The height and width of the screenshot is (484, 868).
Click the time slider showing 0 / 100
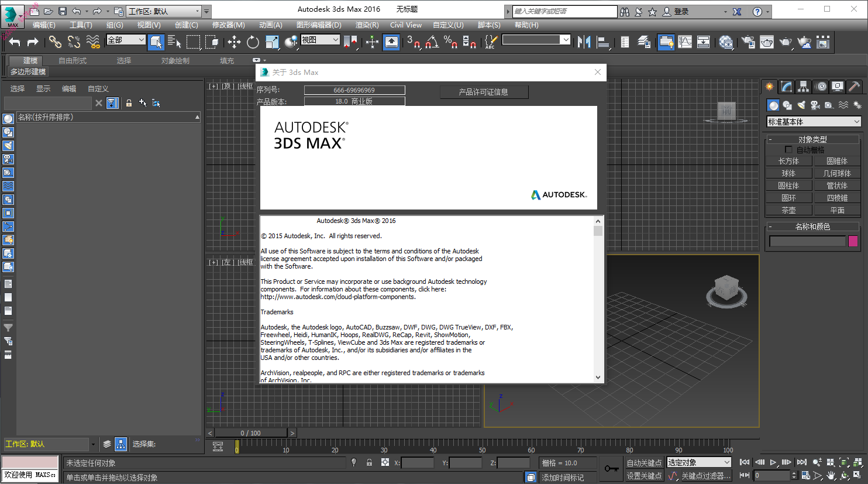[x=250, y=433]
